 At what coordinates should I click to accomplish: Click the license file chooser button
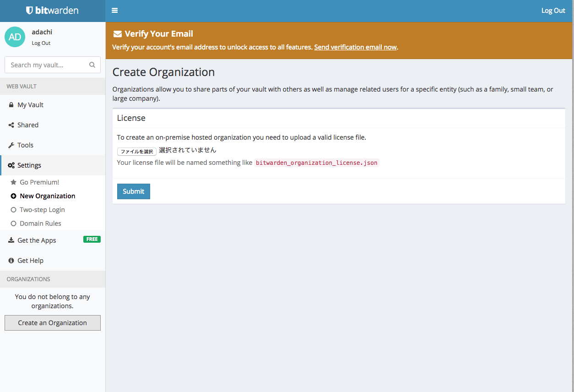[x=137, y=151]
